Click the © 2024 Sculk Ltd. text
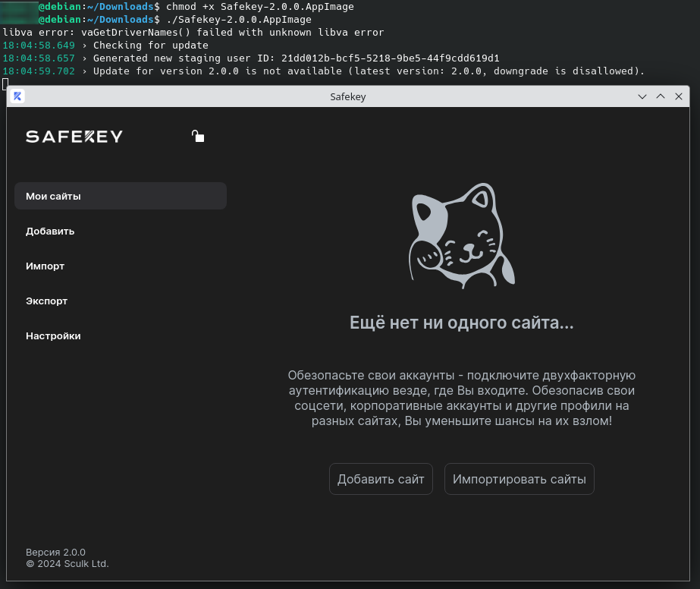Viewport: 700px width, 589px height. click(67, 564)
